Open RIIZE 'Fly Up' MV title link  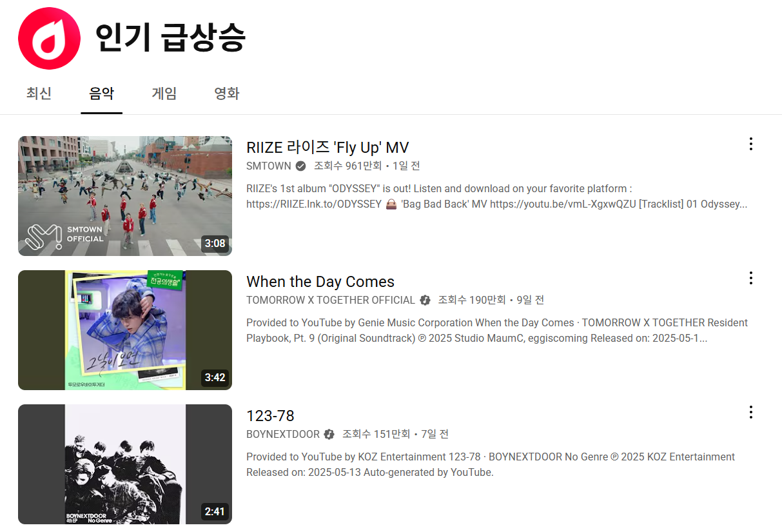[327, 147]
